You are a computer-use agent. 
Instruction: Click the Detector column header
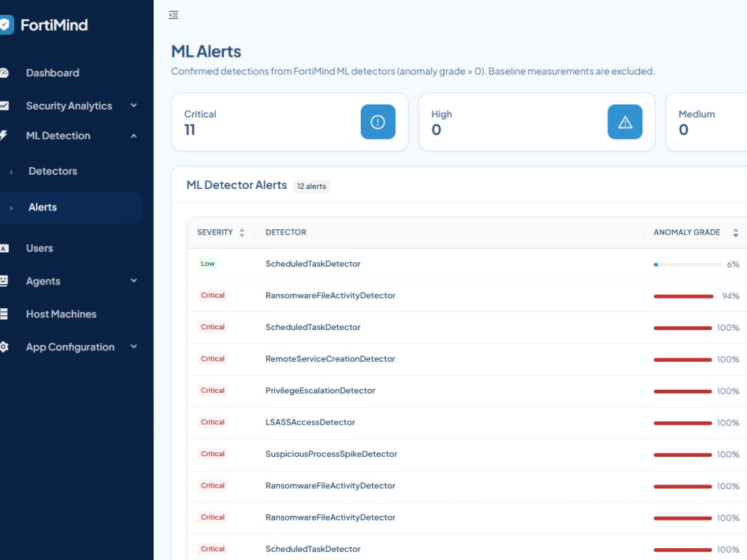point(286,232)
